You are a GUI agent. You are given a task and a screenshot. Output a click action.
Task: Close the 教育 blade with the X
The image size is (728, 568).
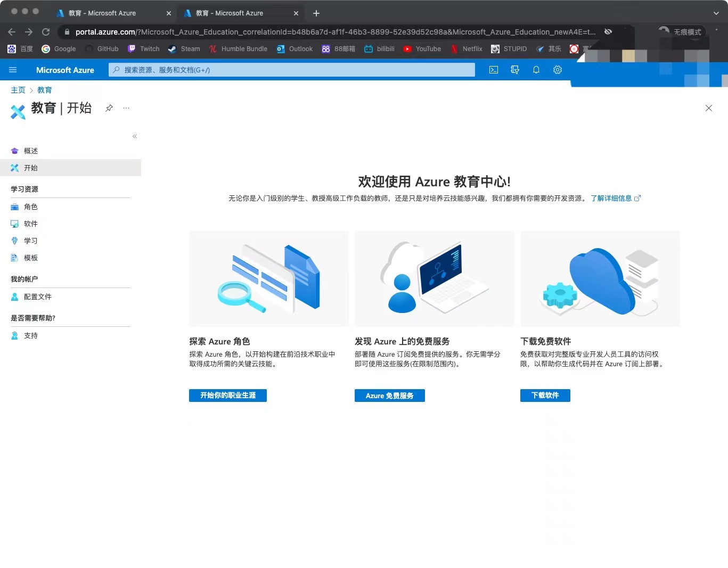709,108
